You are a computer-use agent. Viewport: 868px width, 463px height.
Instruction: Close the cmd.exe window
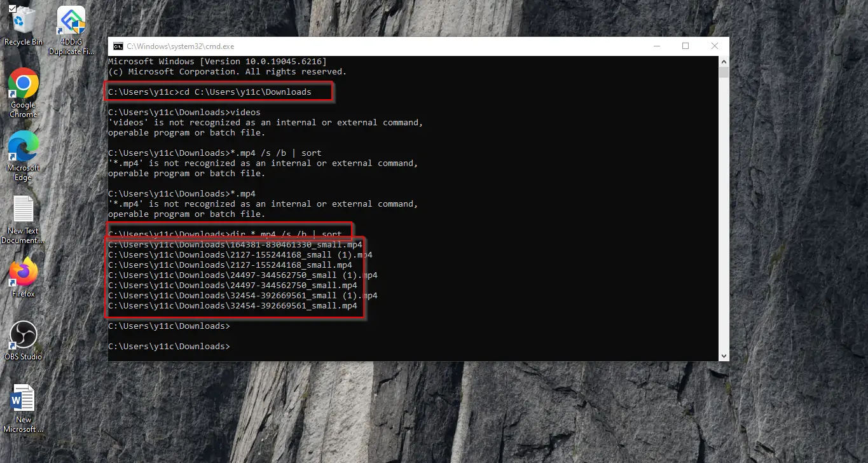pos(715,46)
